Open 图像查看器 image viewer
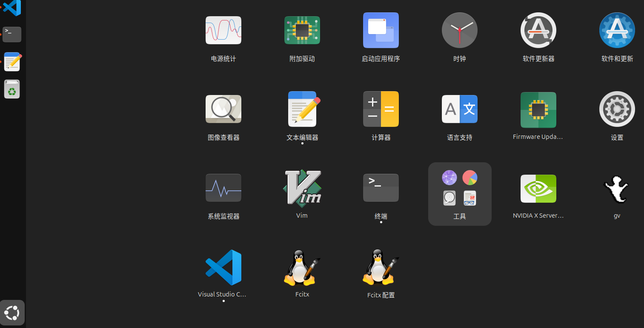This screenshot has width=644, height=328. click(223, 109)
